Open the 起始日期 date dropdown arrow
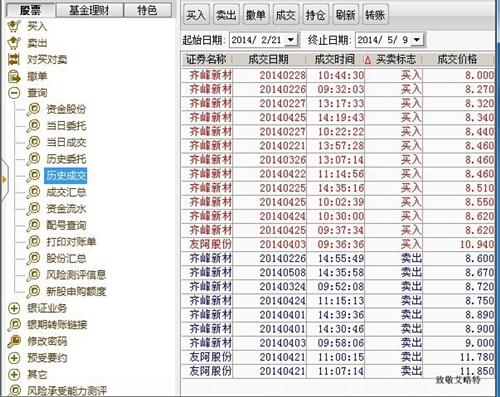This screenshot has height=397, width=500. point(291,40)
